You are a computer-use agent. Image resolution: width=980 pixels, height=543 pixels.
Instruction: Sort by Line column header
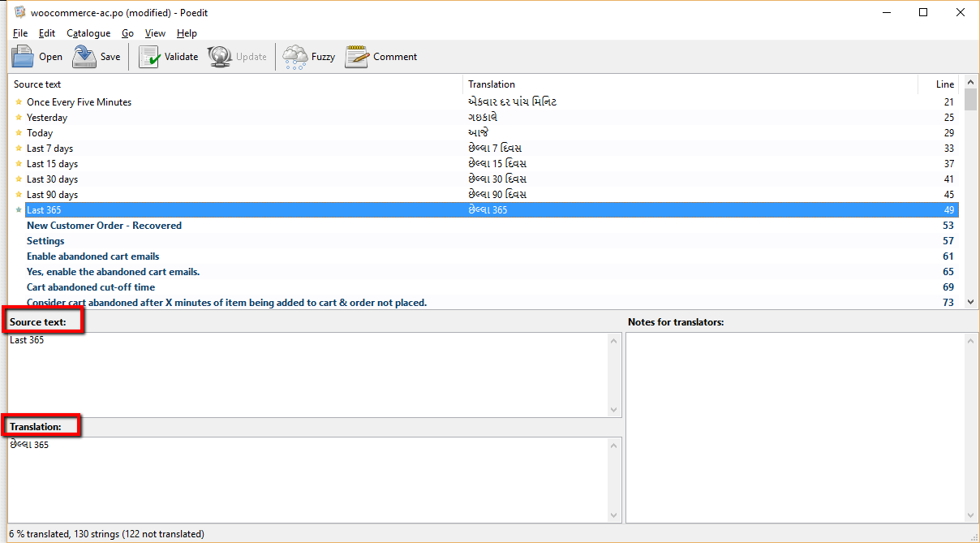coord(939,84)
